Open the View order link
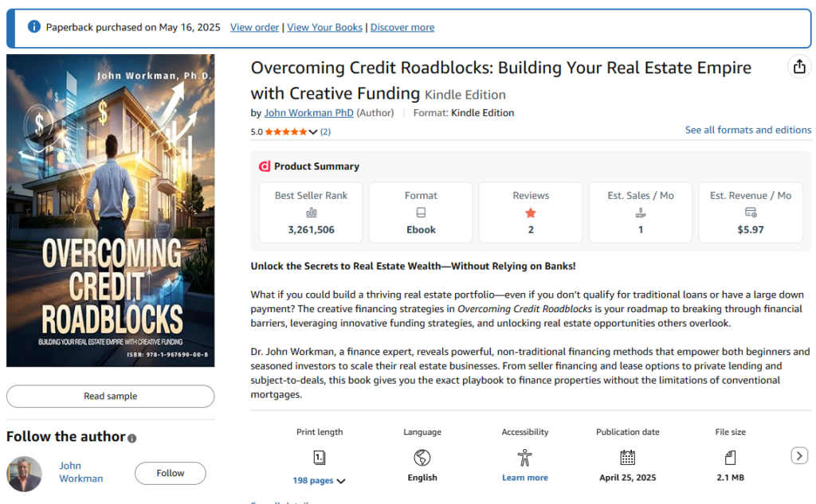Image resolution: width=816 pixels, height=504 pixels. (x=254, y=27)
